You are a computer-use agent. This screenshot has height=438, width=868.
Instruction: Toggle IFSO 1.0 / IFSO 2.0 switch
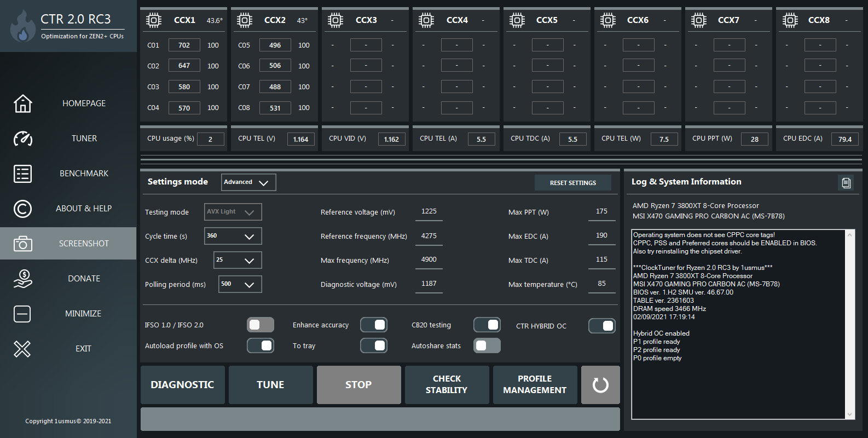(260, 325)
